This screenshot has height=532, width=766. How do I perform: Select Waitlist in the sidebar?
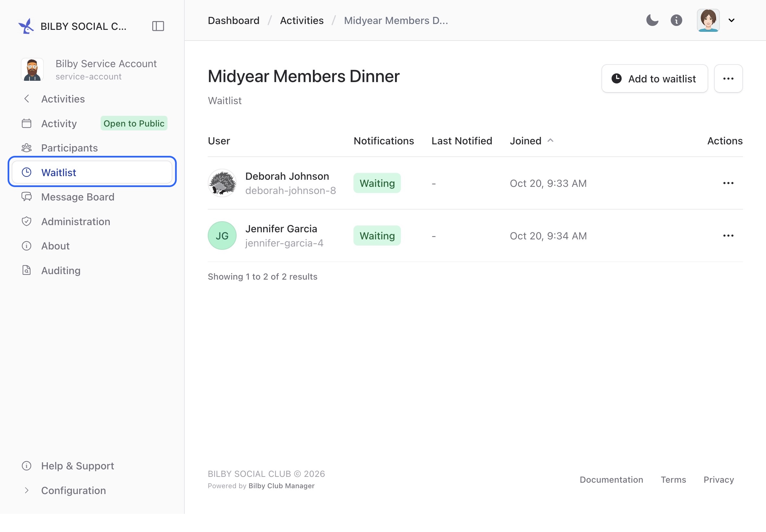click(92, 172)
